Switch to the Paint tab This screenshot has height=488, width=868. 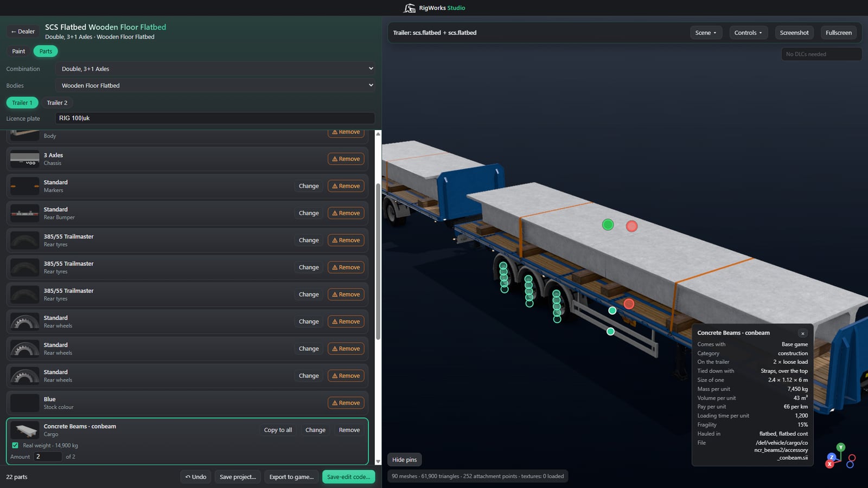18,51
